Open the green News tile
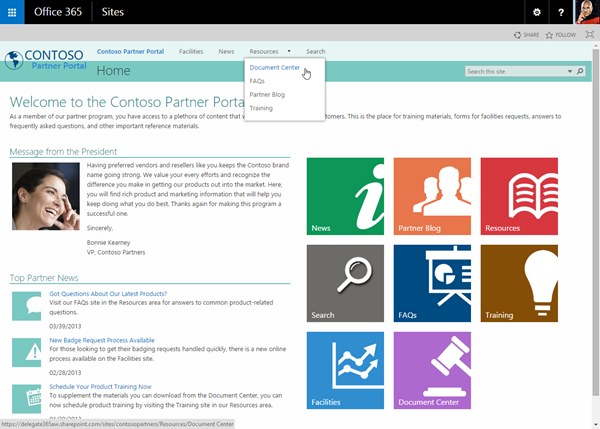The height and width of the screenshot is (429, 600). click(x=344, y=196)
